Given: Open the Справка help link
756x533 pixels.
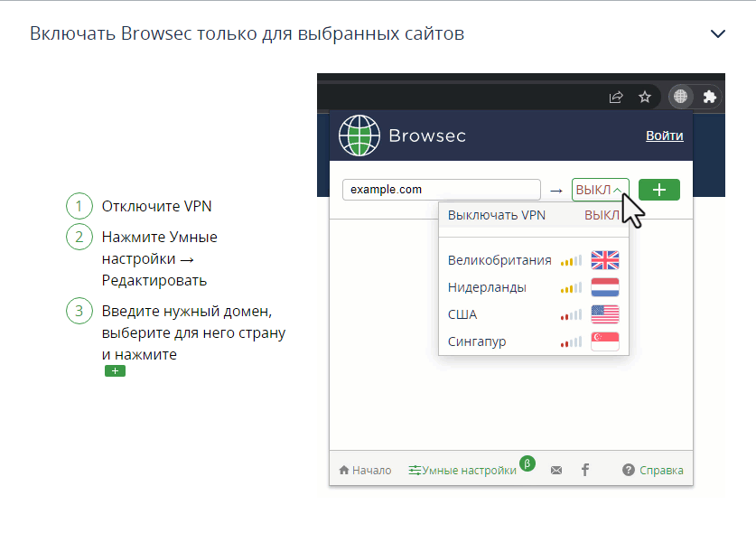Looking at the screenshot, I should [653, 471].
